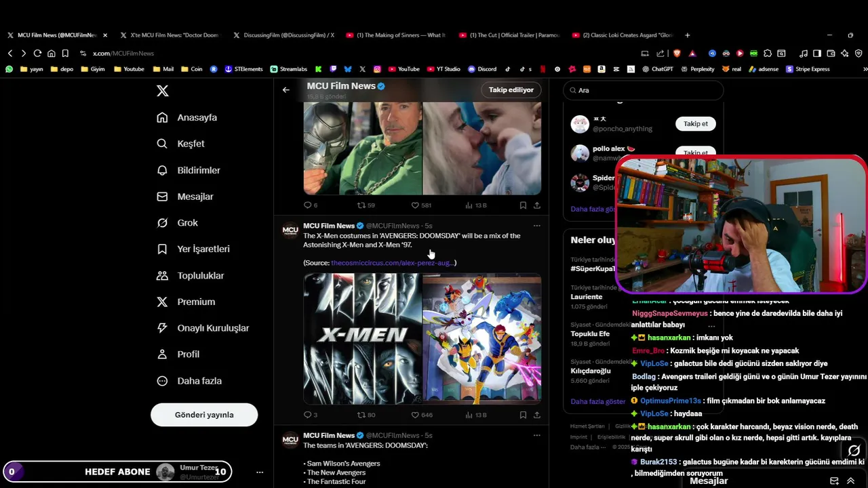This screenshot has width=868, height=488.
Task: Bookmark the post with 581 likes
Action: click(x=523, y=205)
